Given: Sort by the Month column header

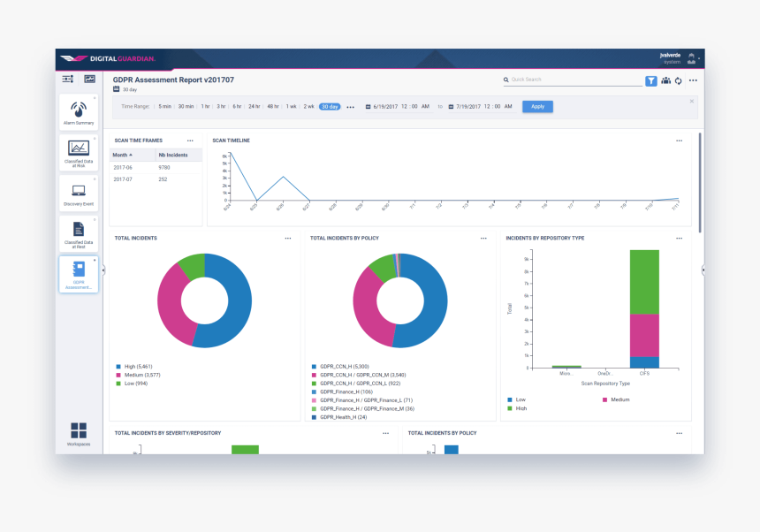Looking at the screenshot, I should (133, 155).
